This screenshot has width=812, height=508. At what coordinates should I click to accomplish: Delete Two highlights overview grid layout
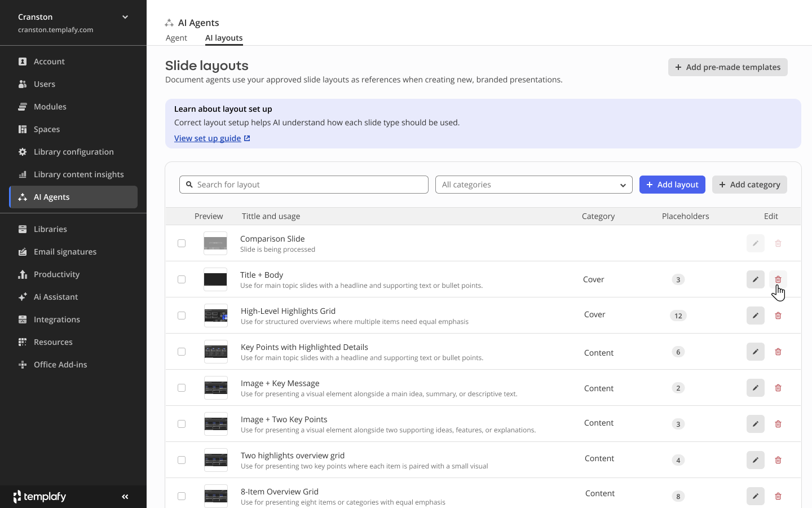[778, 460]
